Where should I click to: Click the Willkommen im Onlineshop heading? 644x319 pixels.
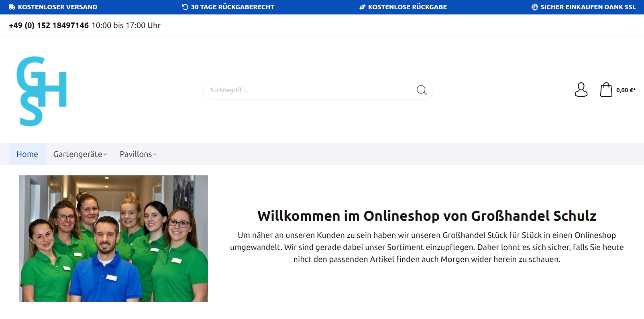tap(427, 216)
